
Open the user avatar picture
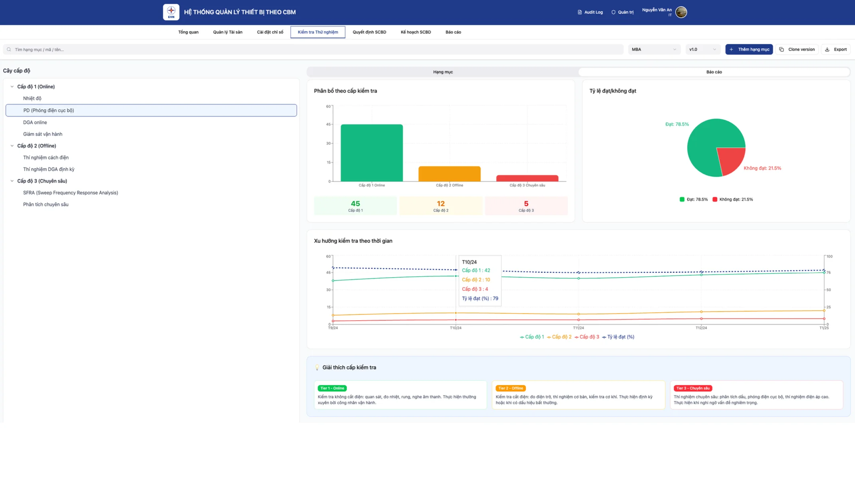pyautogui.click(x=681, y=12)
